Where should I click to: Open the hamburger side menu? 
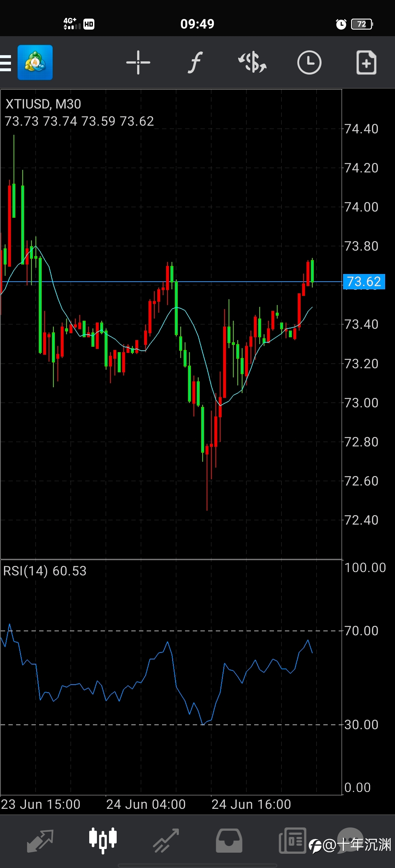click(x=5, y=63)
